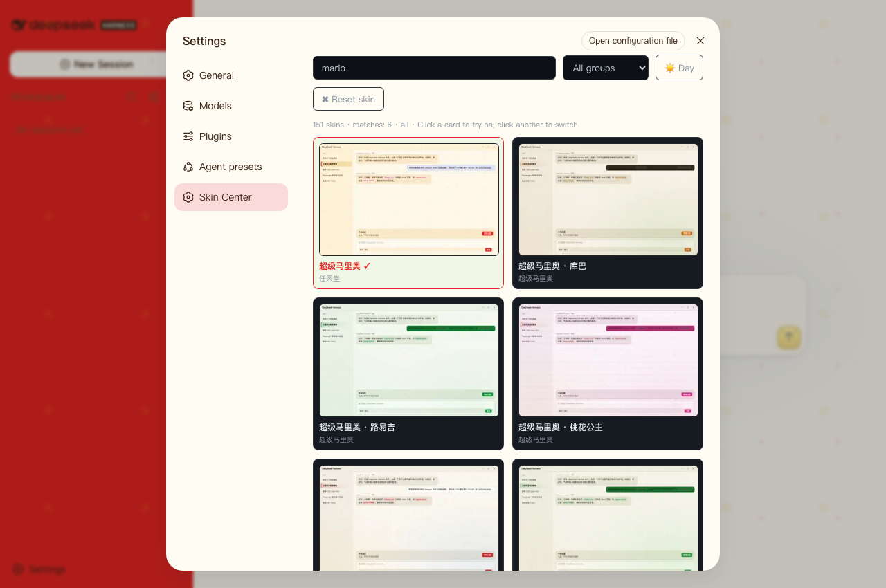Click the Open configuration file button
Screen dimensions: 886x588
pyautogui.click(x=633, y=41)
